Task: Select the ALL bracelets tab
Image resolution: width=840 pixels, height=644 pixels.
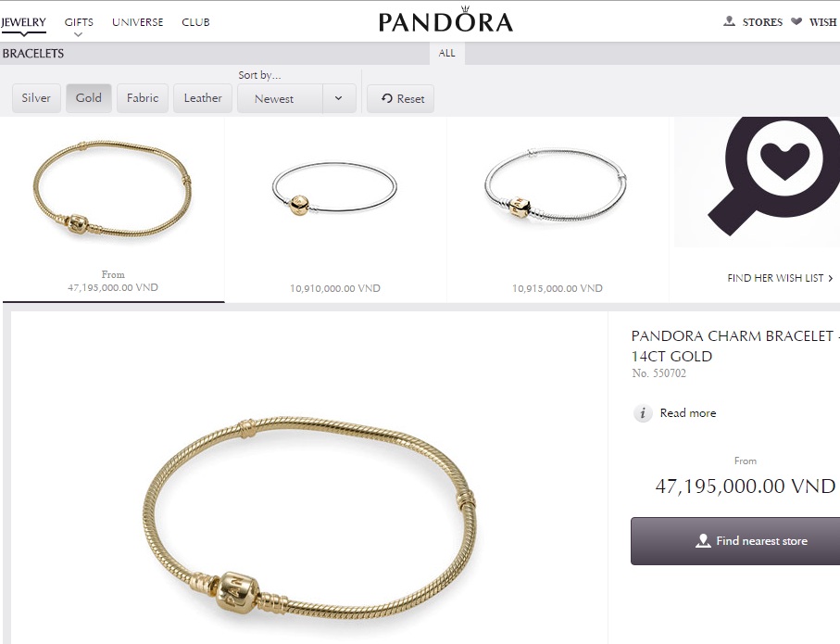Action: [x=446, y=53]
